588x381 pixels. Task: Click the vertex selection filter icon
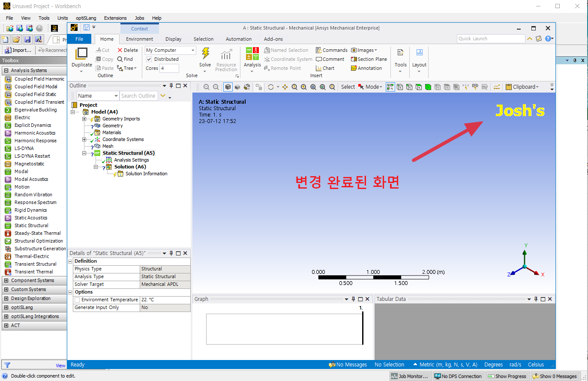(399, 87)
